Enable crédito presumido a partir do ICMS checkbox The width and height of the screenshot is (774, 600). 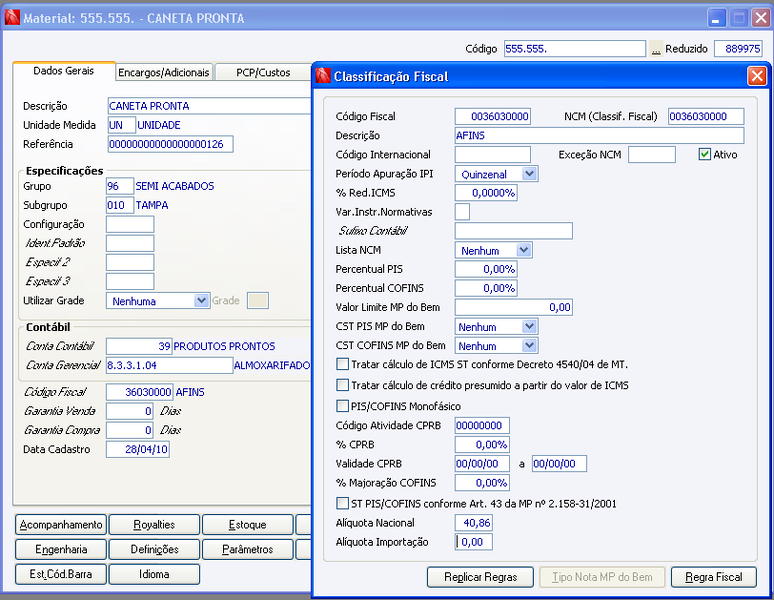click(342, 385)
